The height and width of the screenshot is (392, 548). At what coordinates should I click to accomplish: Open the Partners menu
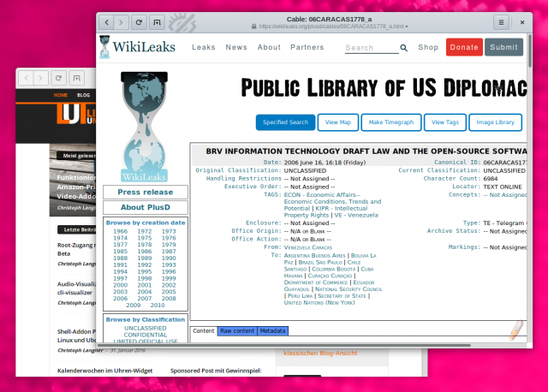coord(307,47)
